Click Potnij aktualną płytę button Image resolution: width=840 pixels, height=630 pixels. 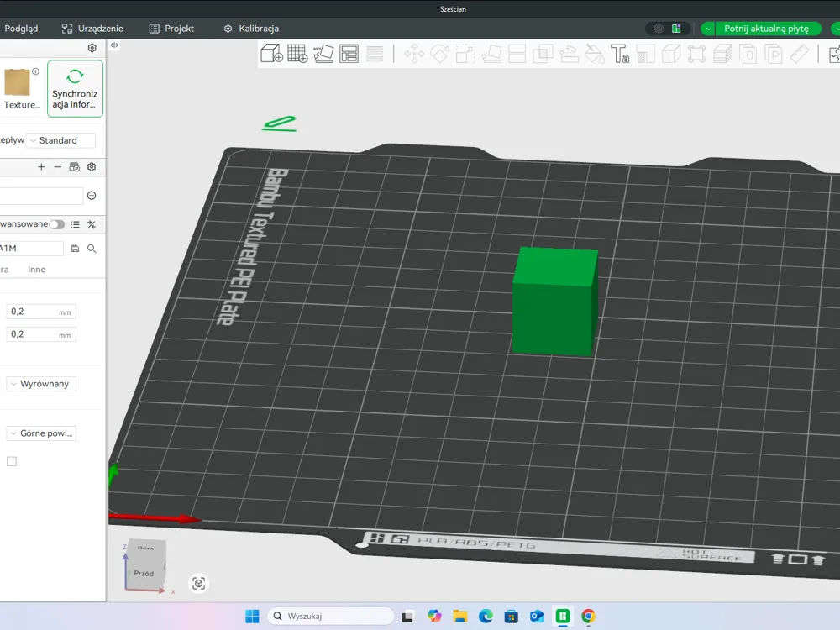click(767, 29)
